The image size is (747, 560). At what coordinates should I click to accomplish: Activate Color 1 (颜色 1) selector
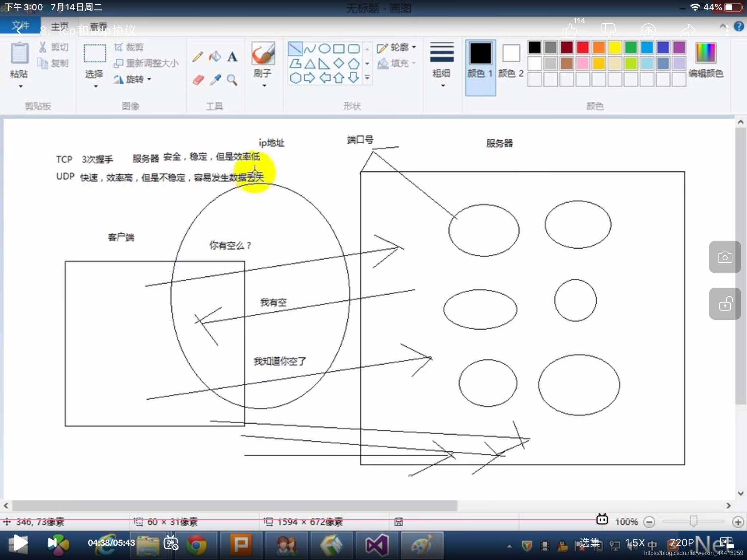(x=480, y=68)
